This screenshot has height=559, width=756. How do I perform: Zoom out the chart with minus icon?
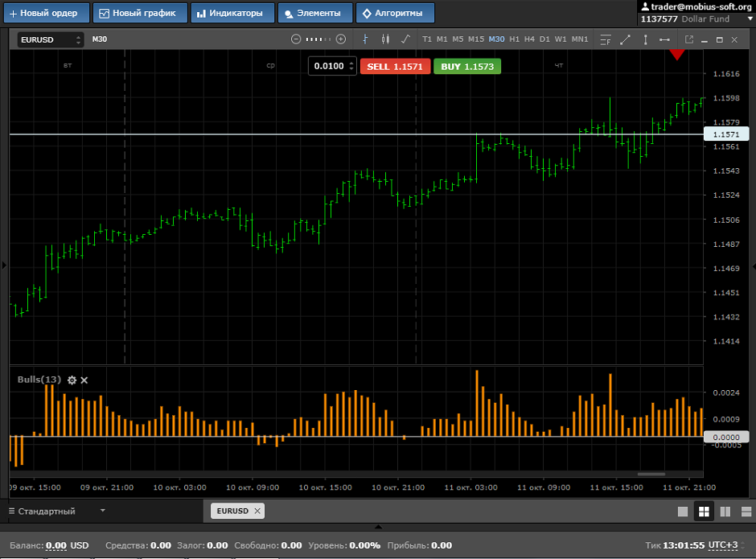point(296,39)
